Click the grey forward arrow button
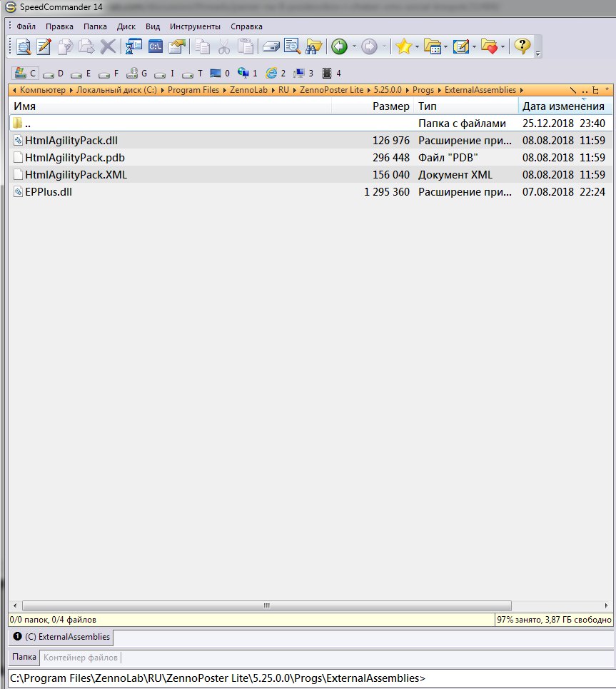Screen dimensions: 616x689 (x=369, y=46)
